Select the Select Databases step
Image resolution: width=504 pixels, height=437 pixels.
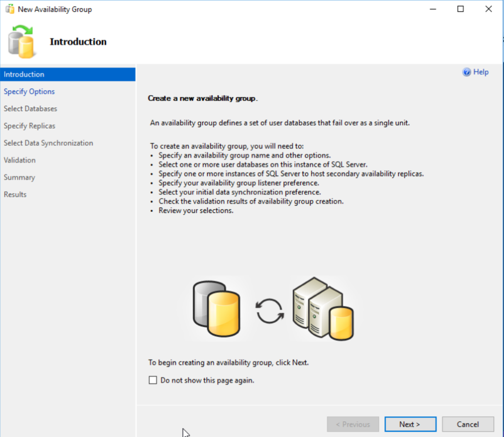point(30,108)
